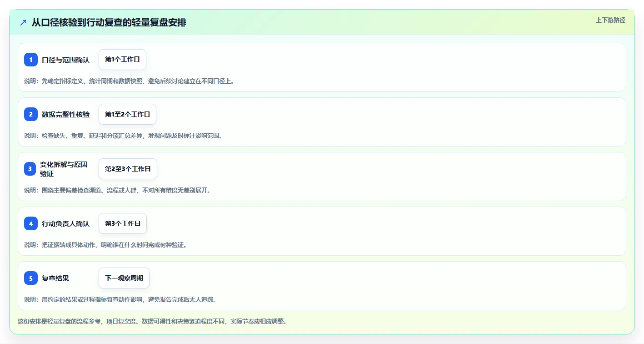Screen dimensions: 644x344
Task: Click the 第3个工作日 pill
Action: click(x=123, y=223)
